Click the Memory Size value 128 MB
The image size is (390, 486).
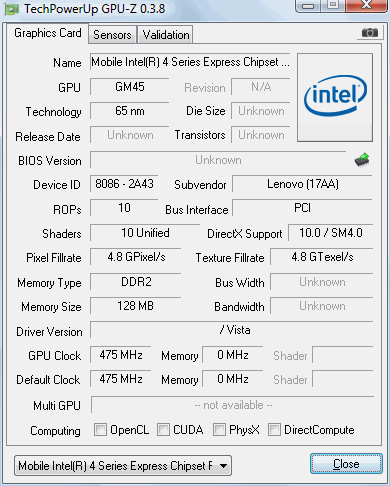[136, 306]
